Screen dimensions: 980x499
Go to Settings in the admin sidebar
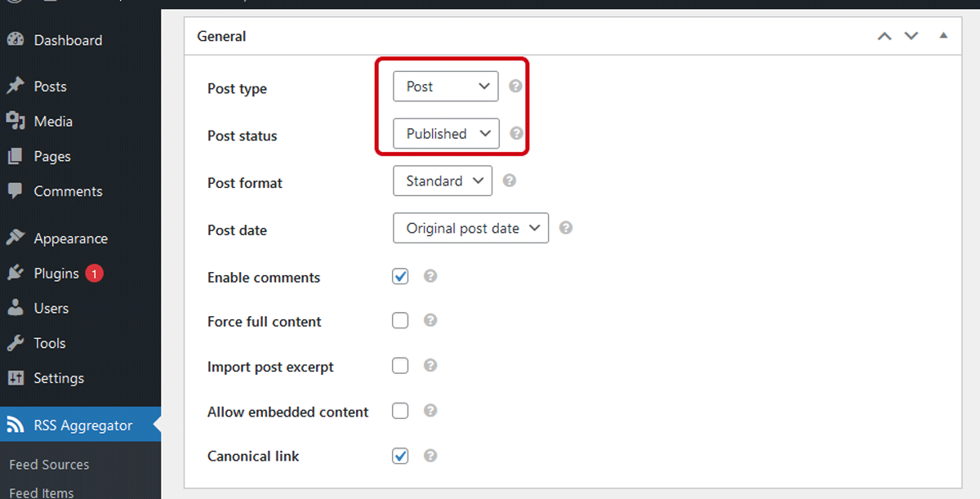[59, 378]
